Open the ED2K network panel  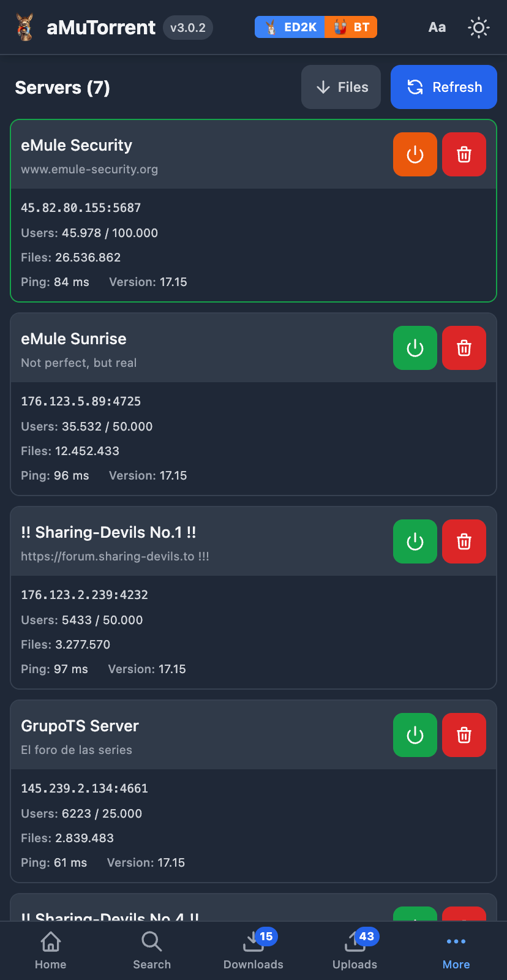tap(289, 27)
